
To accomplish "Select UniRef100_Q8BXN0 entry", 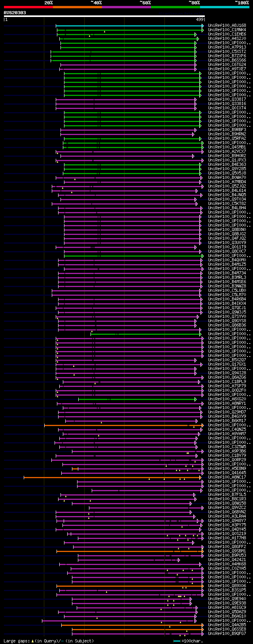I will [x=227, y=229].
